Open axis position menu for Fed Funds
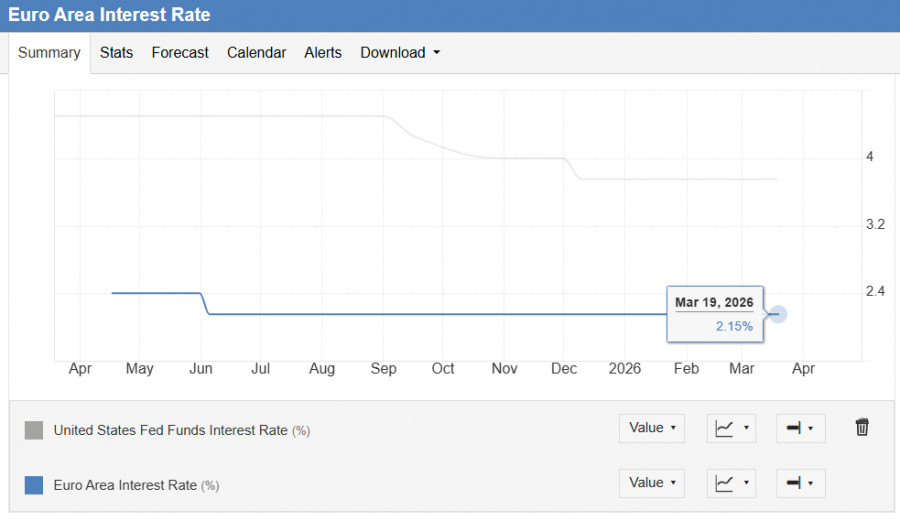This screenshot has height=521, width=900. pos(800,429)
